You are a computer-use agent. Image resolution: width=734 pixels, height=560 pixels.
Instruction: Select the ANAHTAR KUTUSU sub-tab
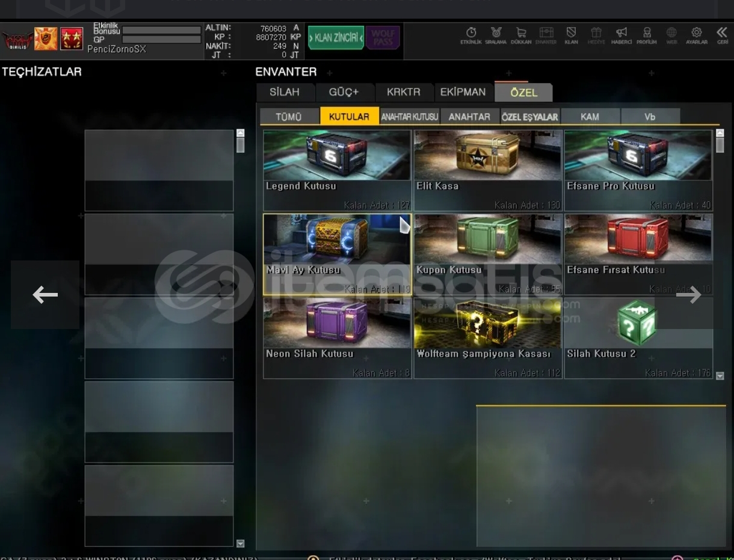[x=410, y=117]
